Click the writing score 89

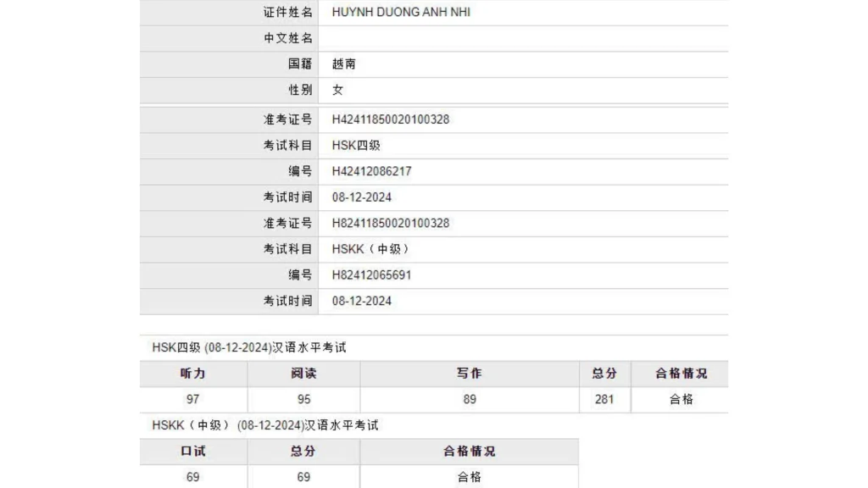(469, 399)
